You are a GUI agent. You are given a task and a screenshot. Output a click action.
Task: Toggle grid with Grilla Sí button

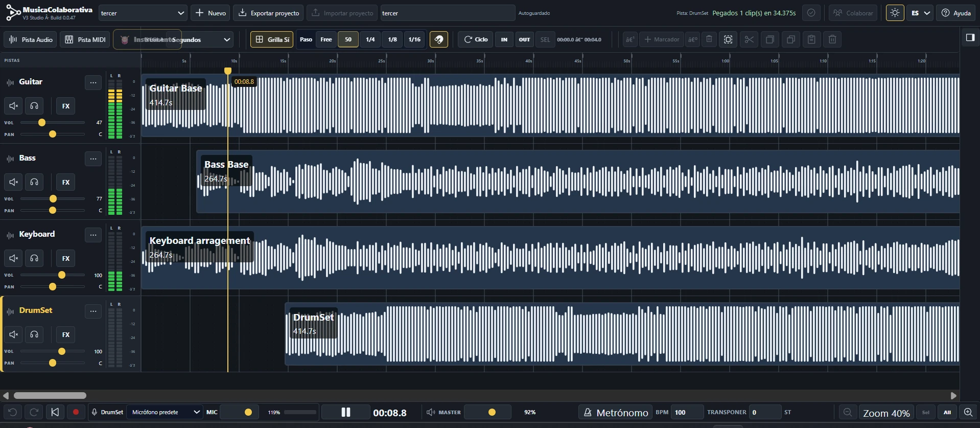click(x=272, y=39)
